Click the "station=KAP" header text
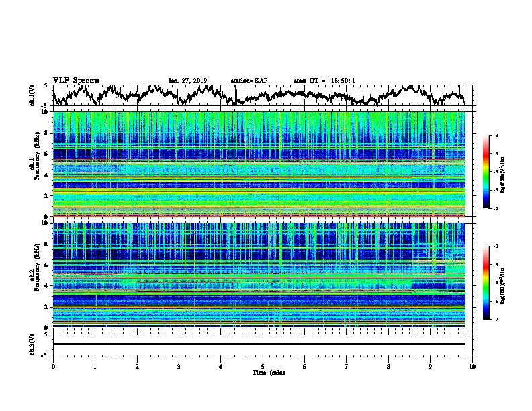The image size is (532, 411). [249, 81]
